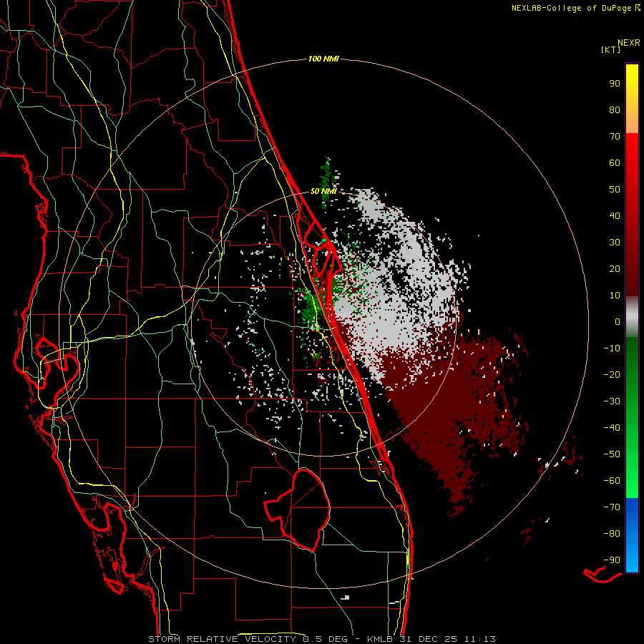Click the 20 value on the velocity scale

[x=615, y=268]
